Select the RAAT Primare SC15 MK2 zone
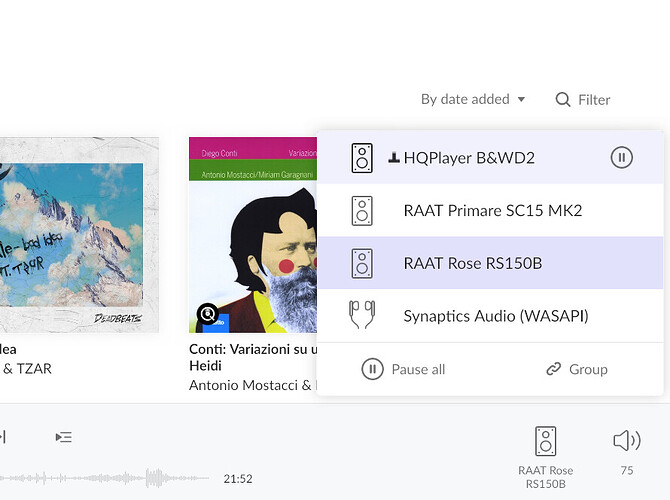Viewport: 670px width, 500px height. (x=491, y=210)
